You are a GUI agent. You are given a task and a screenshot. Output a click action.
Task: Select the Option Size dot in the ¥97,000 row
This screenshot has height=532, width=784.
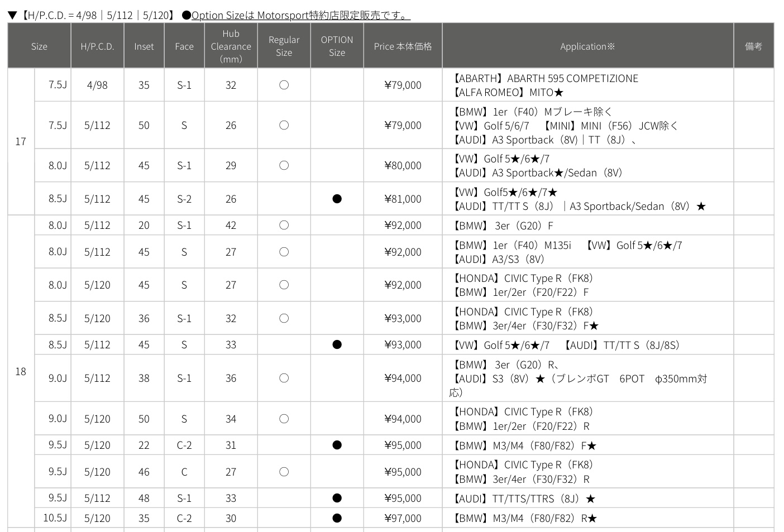[337, 518]
